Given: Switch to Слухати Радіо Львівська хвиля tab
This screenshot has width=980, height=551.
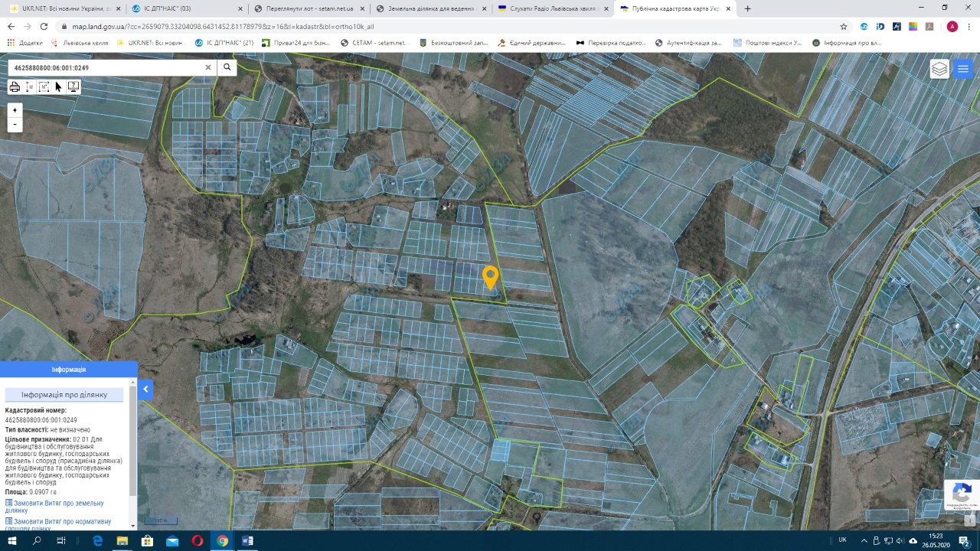Looking at the screenshot, I should pos(553,8).
